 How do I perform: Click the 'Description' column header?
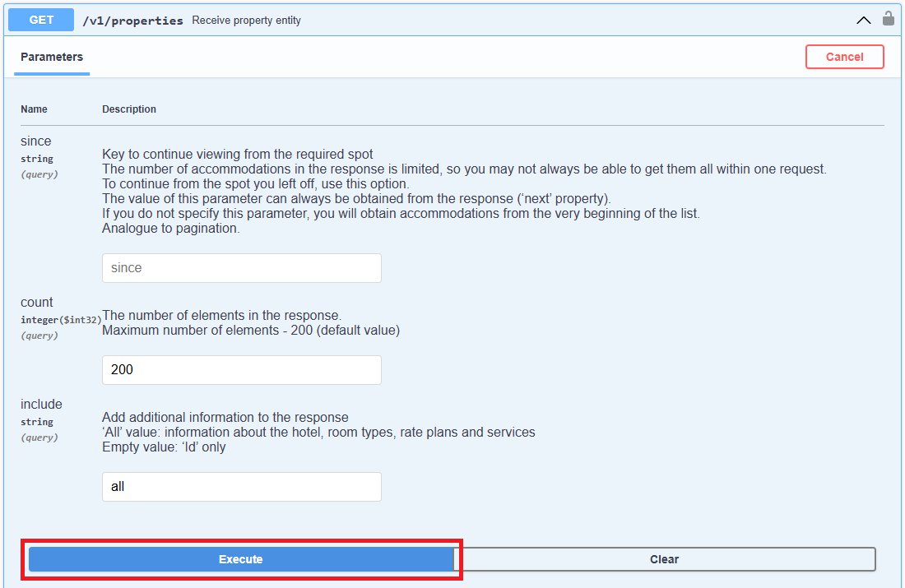pyautogui.click(x=129, y=109)
